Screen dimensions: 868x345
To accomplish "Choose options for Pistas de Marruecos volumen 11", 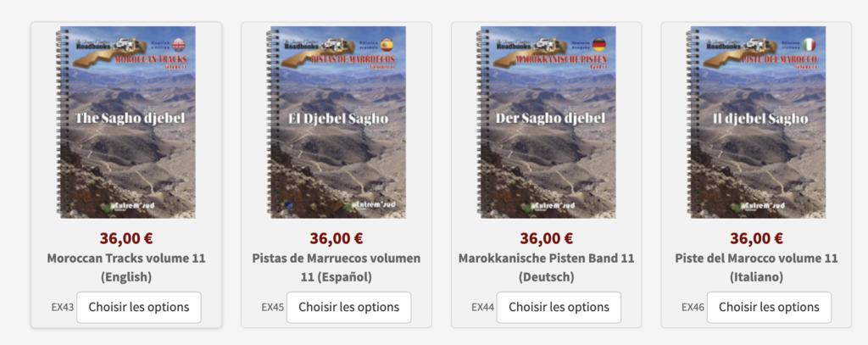I will pyautogui.click(x=348, y=308).
